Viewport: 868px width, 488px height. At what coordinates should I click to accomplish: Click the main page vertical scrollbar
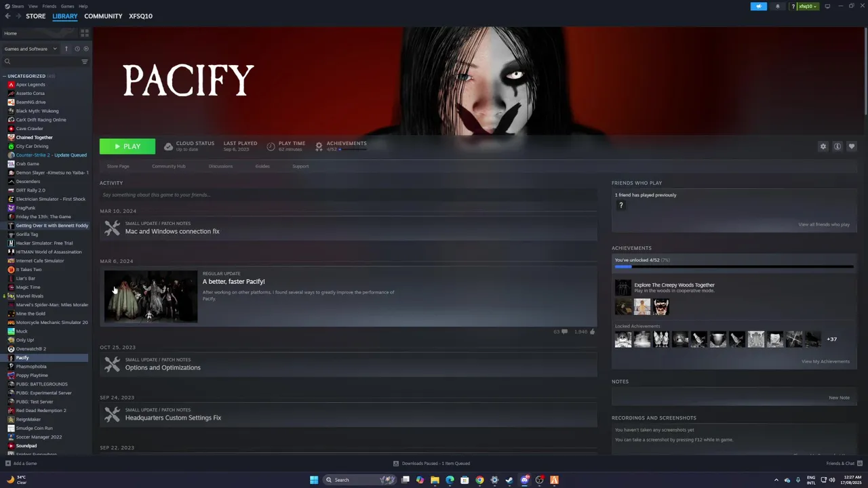[865, 71]
